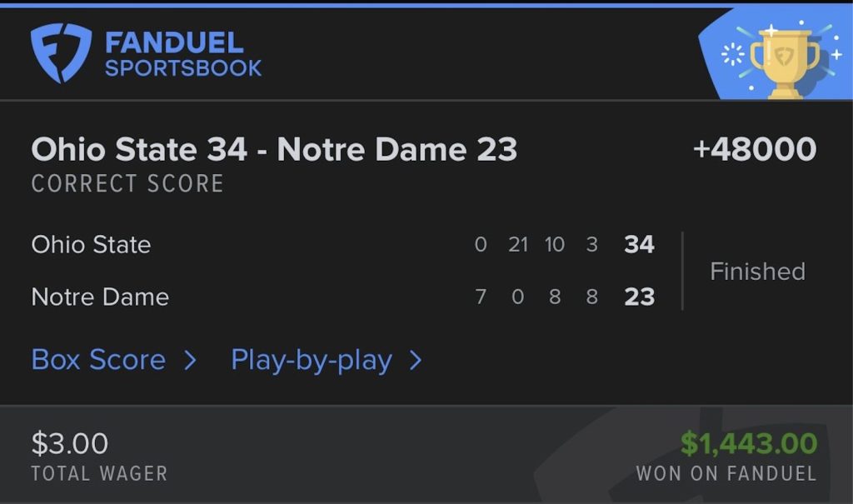Viewport: 853px width, 504px height.
Task: Click the +48000 odds value
Action: pyautogui.click(x=755, y=150)
